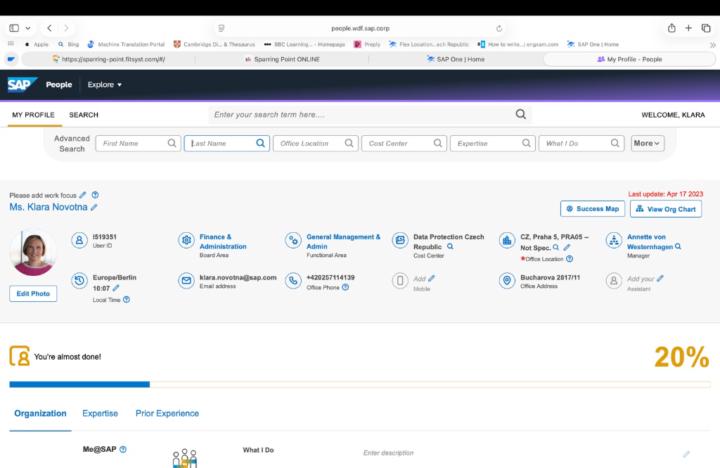Image resolution: width=720 pixels, height=468 pixels.
Task: Click the What I Do search magnifier
Action: coord(615,143)
